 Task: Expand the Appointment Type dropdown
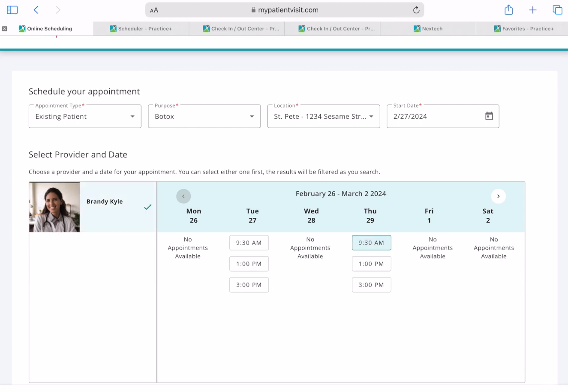click(x=85, y=116)
